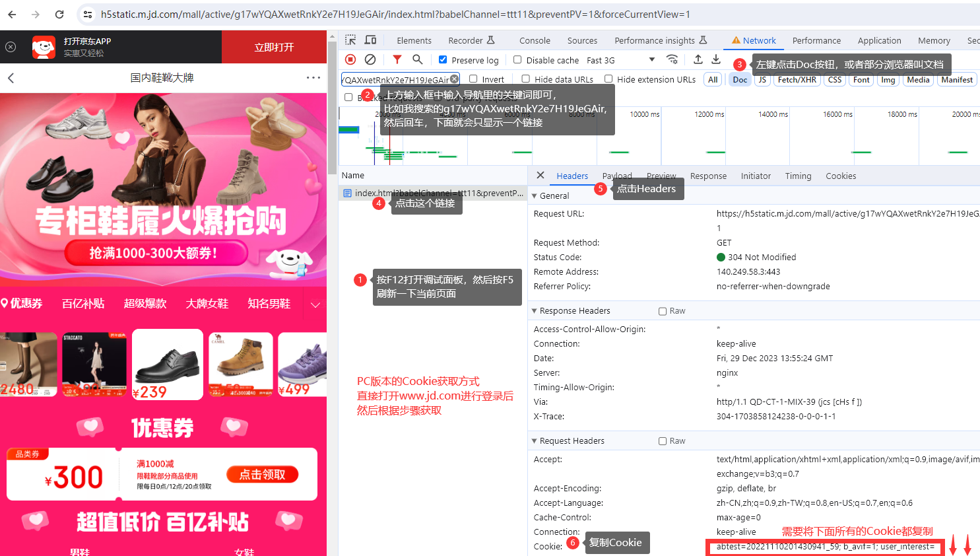Open the Elements panel tab
980x556 pixels.
coord(414,40)
